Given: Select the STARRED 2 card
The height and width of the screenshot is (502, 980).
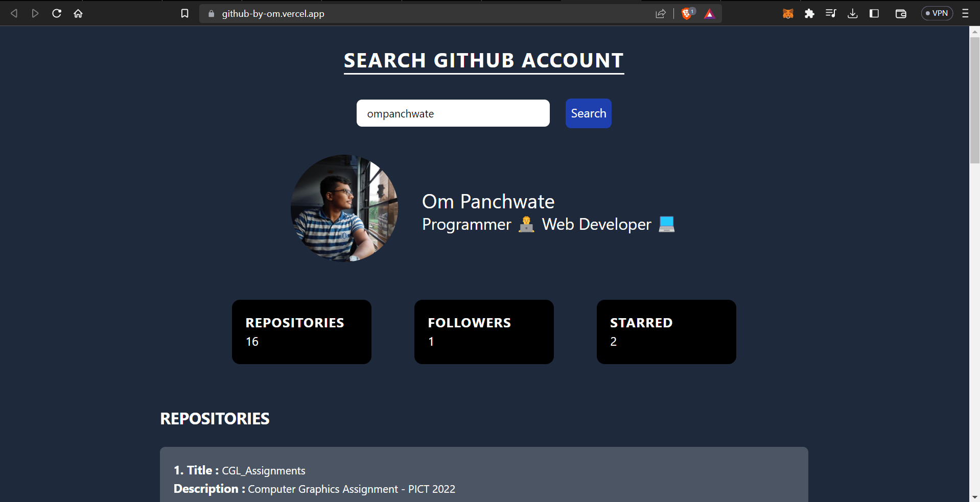Looking at the screenshot, I should (x=666, y=332).
